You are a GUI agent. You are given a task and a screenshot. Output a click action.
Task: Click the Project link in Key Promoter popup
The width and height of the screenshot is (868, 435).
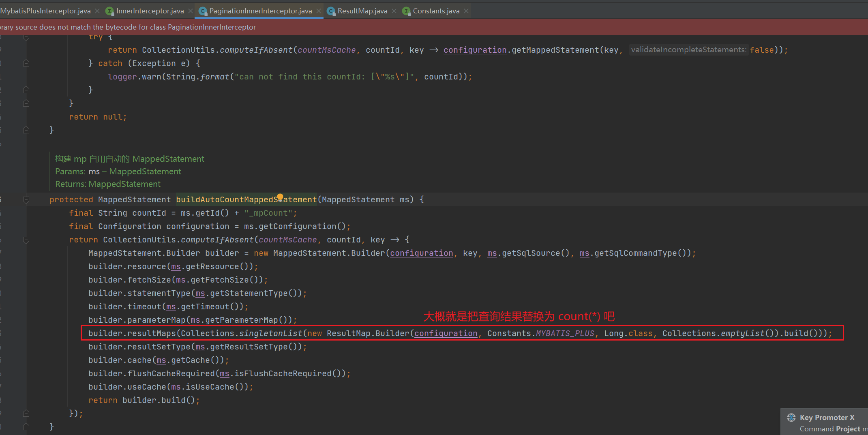(848, 429)
